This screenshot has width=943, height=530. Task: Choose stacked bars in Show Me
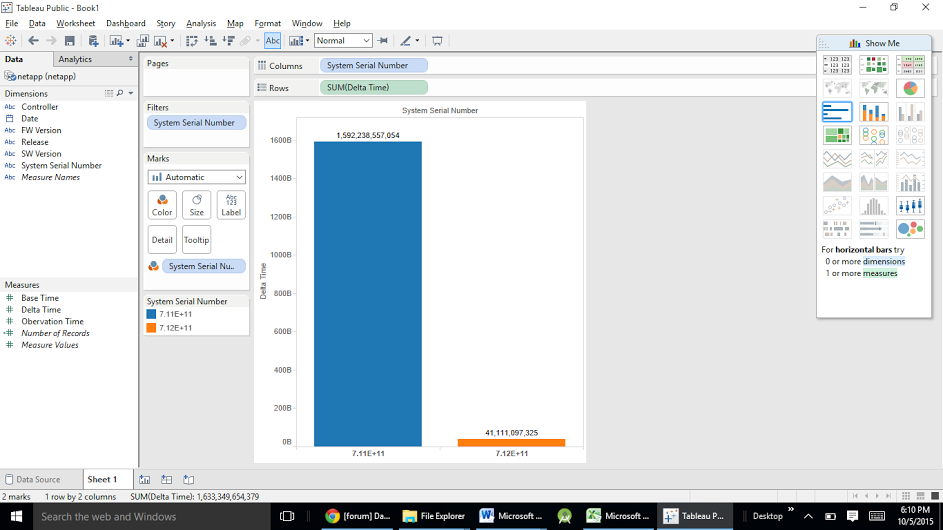coord(873,112)
